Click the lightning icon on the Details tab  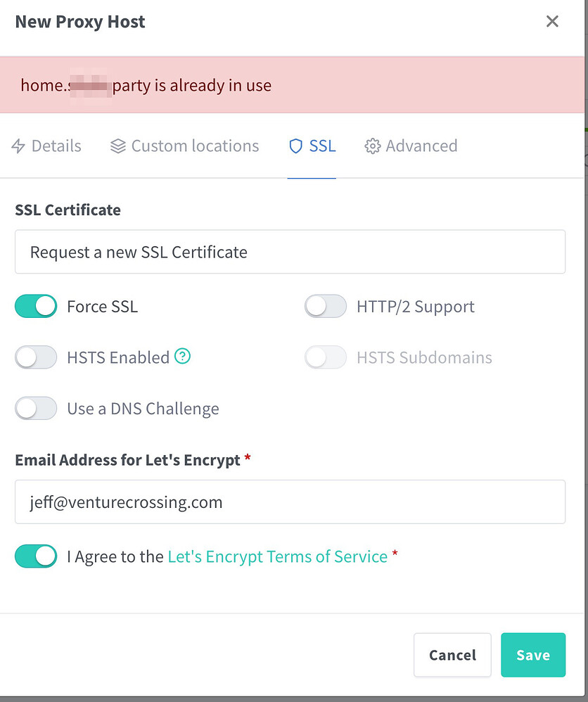coord(18,146)
